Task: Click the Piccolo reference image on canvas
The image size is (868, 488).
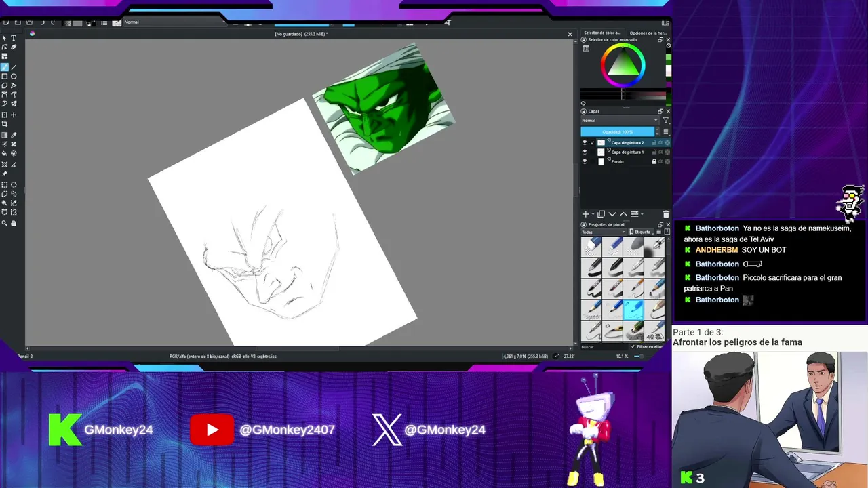Action: pos(384,108)
